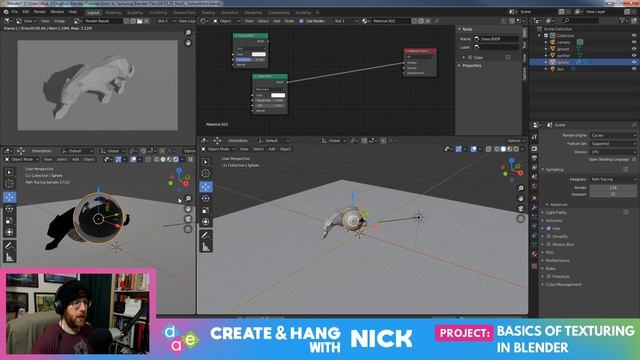The width and height of the screenshot is (640, 360).
Task: Select the Cursor tool in the large viewport
Action: (x=206, y=173)
